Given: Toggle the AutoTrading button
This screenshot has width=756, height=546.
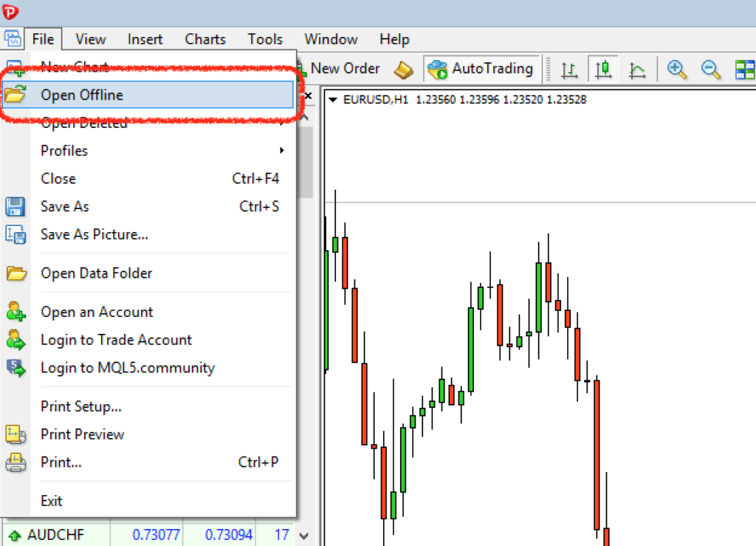Looking at the screenshot, I should (x=481, y=69).
